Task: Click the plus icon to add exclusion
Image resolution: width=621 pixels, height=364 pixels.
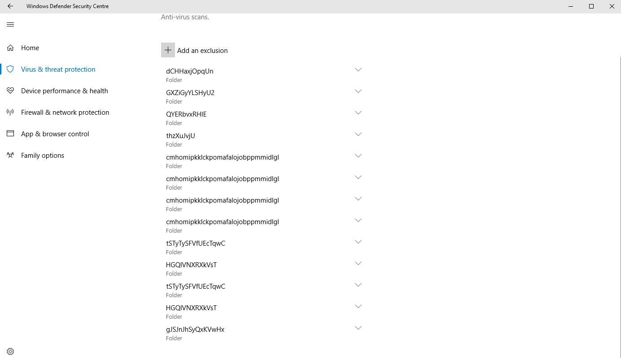Action: (168, 50)
